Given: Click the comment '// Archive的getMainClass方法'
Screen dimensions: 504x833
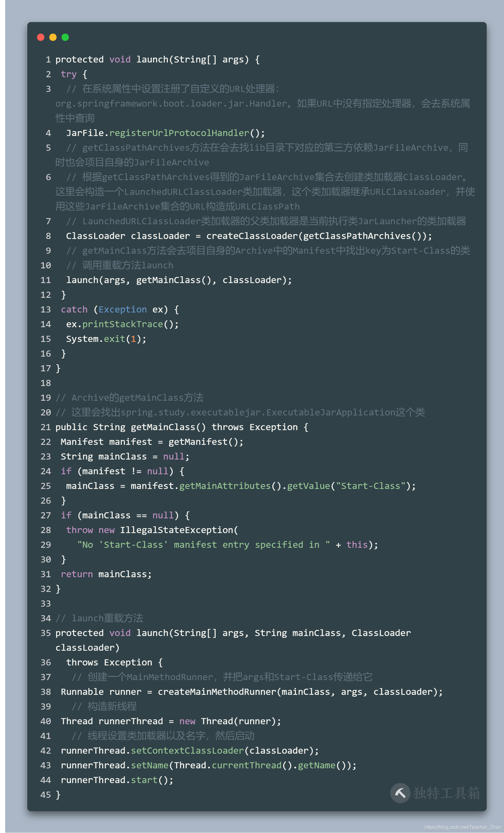Looking at the screenshot, I should 130,398.
